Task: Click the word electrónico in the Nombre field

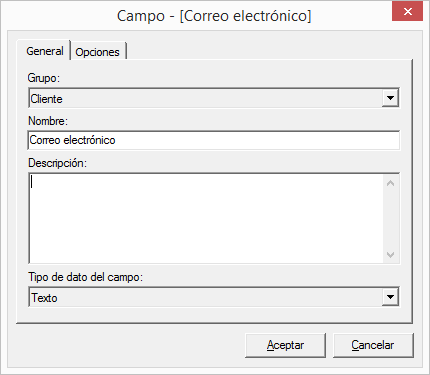Action: coord(89,140)
